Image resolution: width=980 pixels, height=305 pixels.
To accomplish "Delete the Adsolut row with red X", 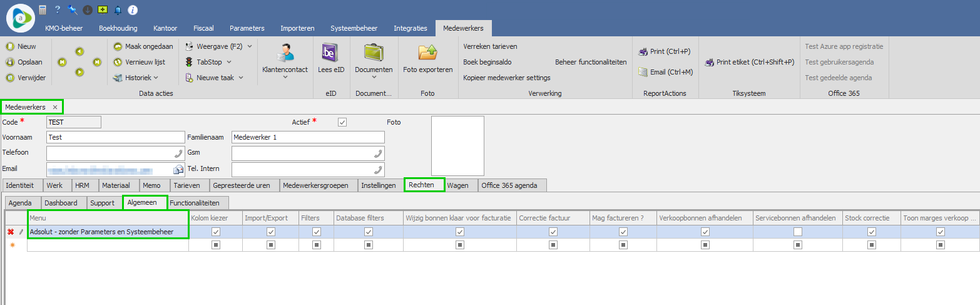I will 10,232.
